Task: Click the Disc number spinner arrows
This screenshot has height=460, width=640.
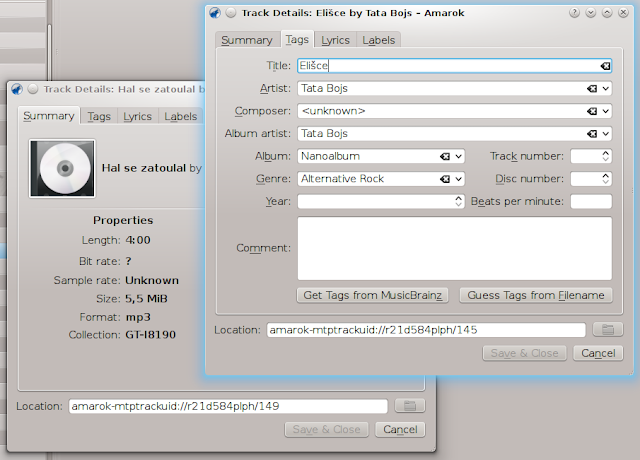Action: pyautogui.click(x=606, y=178)
